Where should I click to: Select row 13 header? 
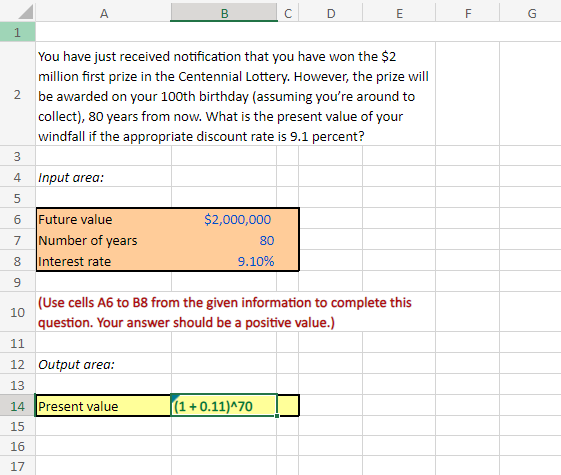[18, 385]
